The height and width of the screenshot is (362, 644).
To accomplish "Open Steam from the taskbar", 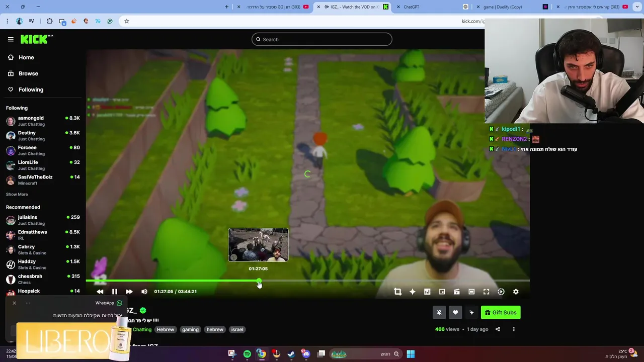I will point(291,354).
